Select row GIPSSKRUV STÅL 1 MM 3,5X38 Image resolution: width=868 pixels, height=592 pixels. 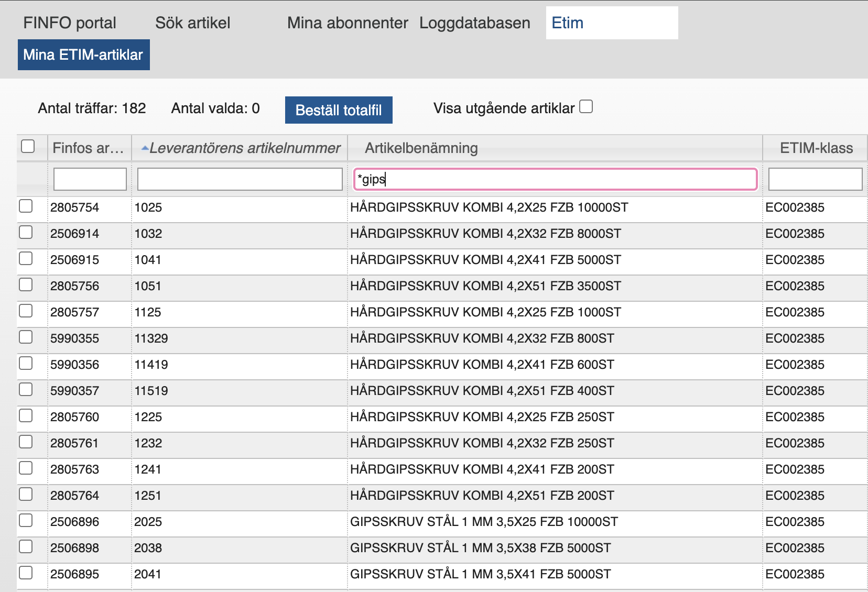coord(26,547)
